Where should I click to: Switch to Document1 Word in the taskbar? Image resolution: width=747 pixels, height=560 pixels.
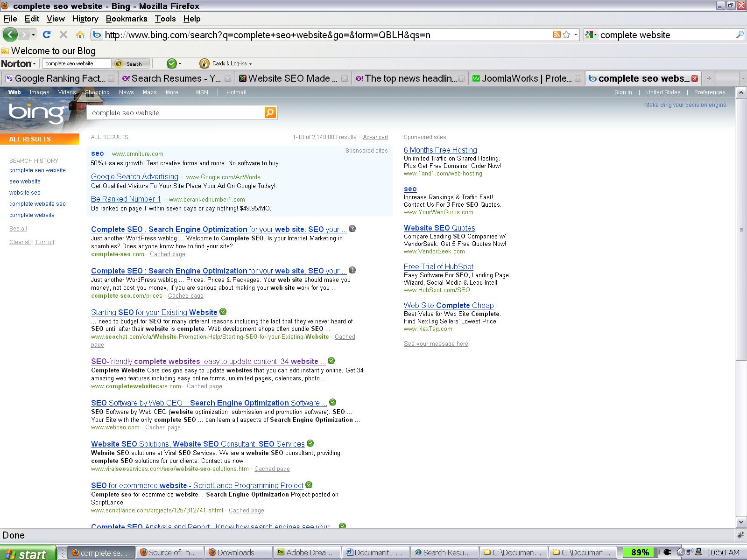point(376,553)
